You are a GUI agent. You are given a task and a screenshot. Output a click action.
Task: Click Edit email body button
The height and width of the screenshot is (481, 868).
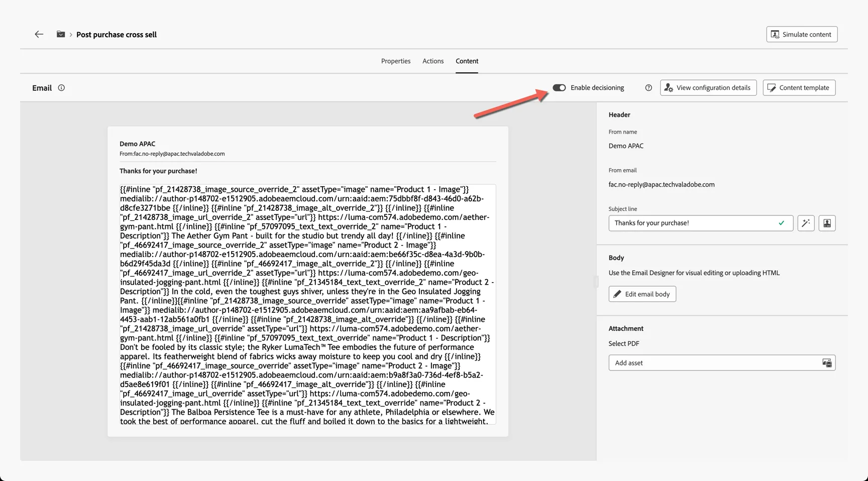[642, 294]
